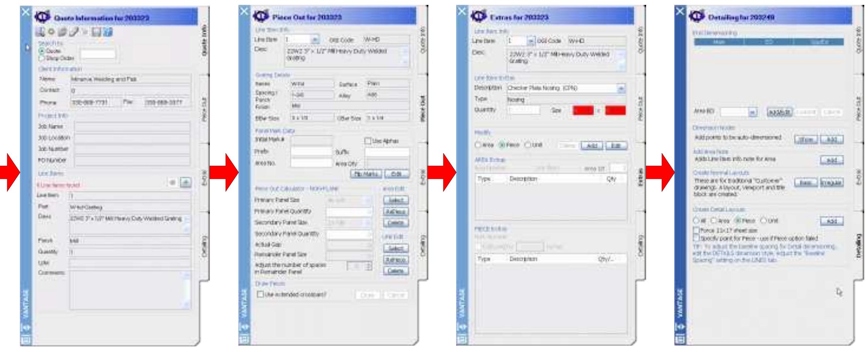
Task: Select the Shop Order radio button
Action: [42, 58]
